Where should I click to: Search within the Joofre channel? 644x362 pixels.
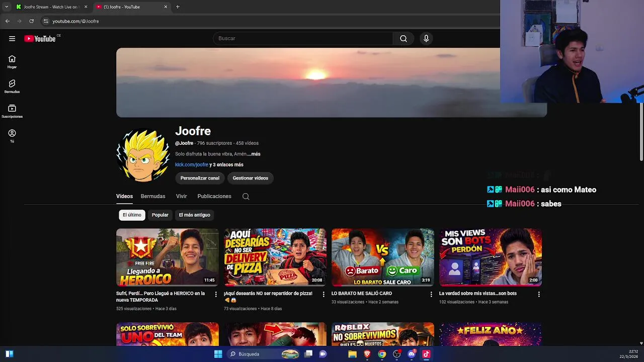click(246, 197)
